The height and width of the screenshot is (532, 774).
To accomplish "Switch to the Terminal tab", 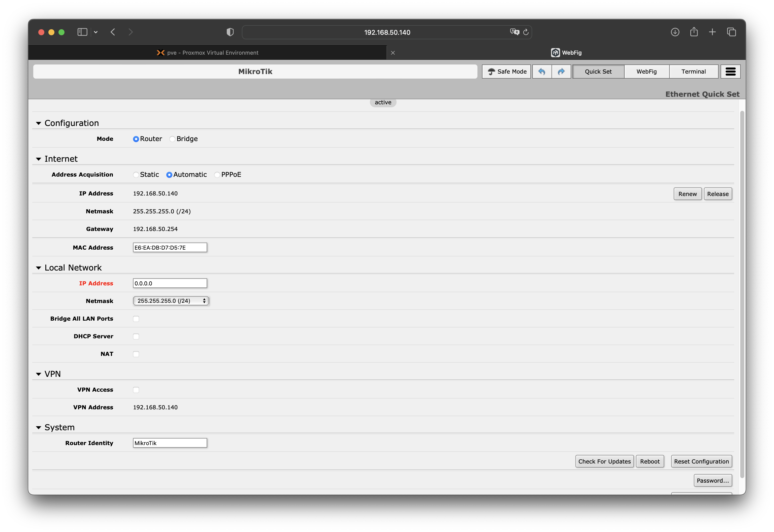I will 693,72.
